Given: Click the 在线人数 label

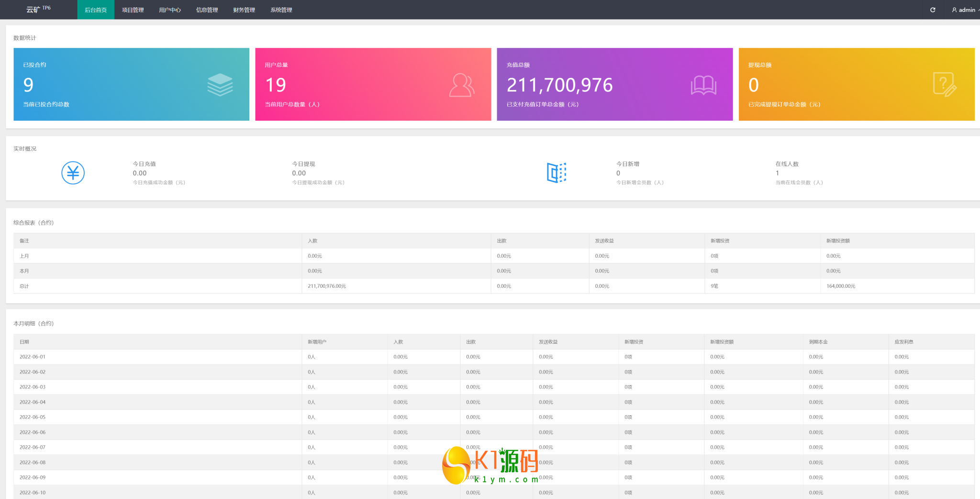Looking at the screenshot, I should (x=787, y=164).
